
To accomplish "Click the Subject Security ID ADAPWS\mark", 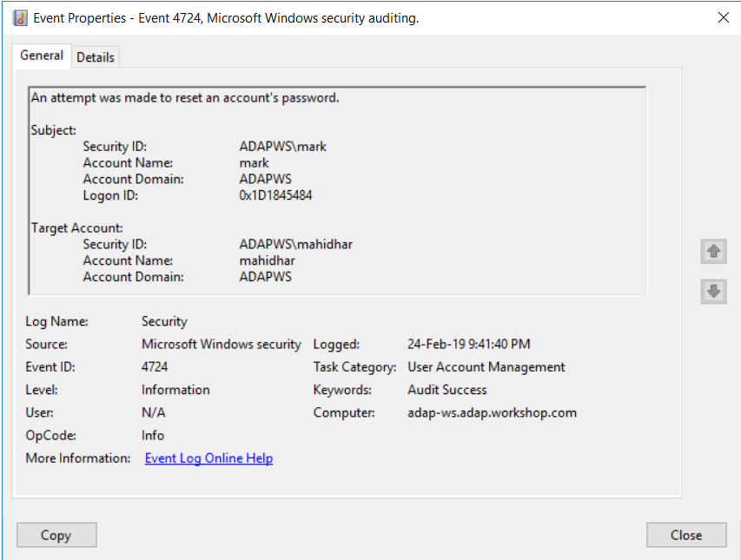I will coord(282,147).
